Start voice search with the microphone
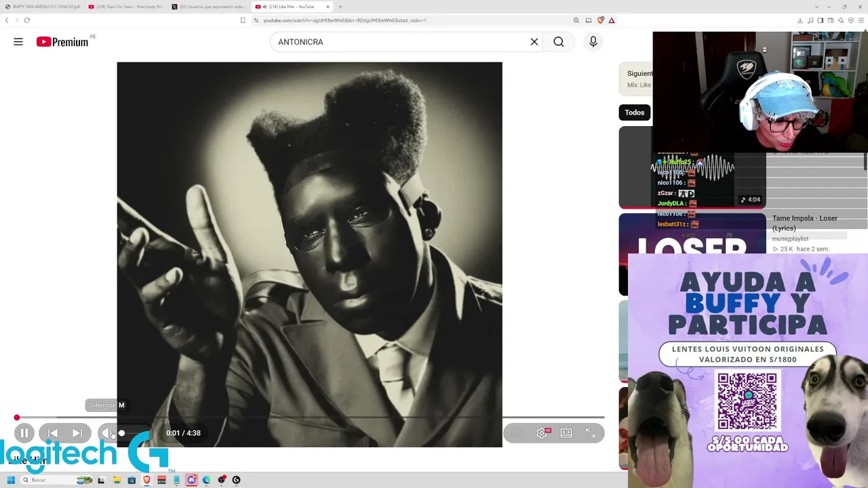The image size is (868, 488). 593,42
